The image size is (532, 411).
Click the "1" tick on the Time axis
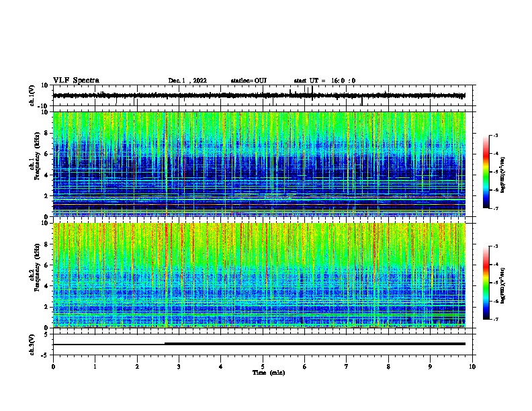click(95, 367)
